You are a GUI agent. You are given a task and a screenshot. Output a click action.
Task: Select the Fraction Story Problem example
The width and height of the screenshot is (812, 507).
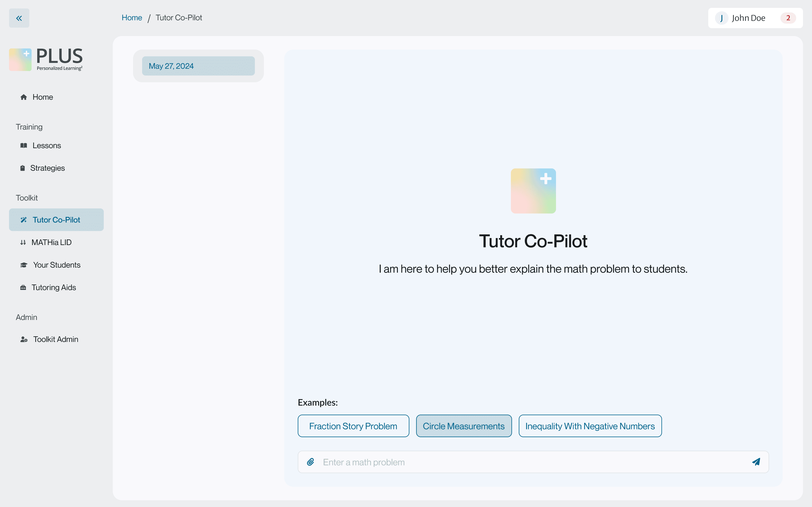tap(353, 426)
